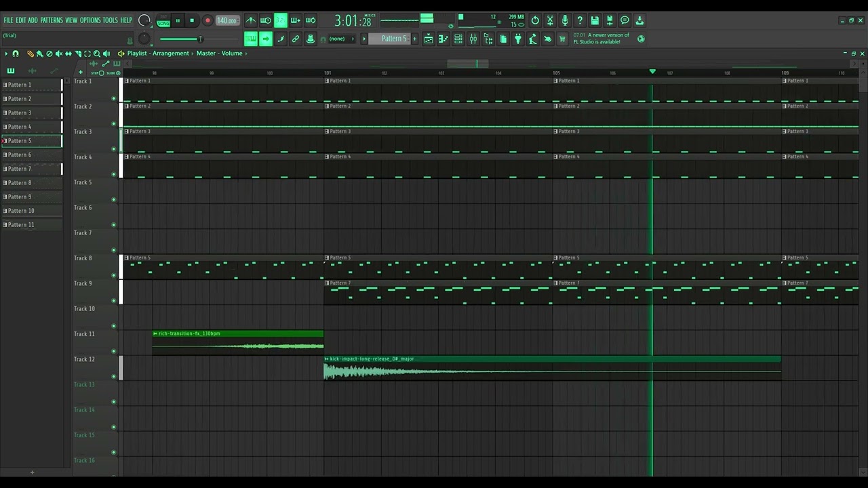The width and height of the screenshot is (868, 488).
Task: Click the speech bubble icon
Action: (x=625, y=20)
